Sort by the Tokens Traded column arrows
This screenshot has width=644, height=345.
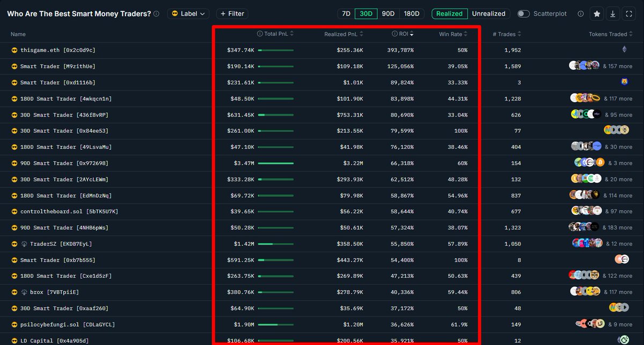click(x=631, y=34)
